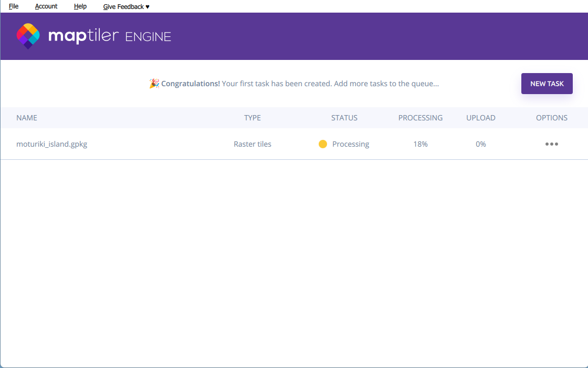Image resolution: width=588 pixels, height=368 pixels.
Task: Open the Help menu
Action: [x=80, y=6]
